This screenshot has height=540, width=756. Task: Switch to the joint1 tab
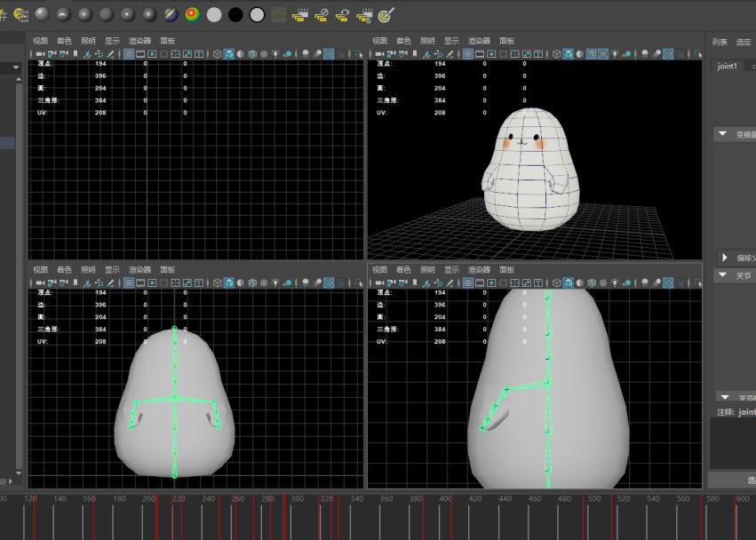point(728,67)
